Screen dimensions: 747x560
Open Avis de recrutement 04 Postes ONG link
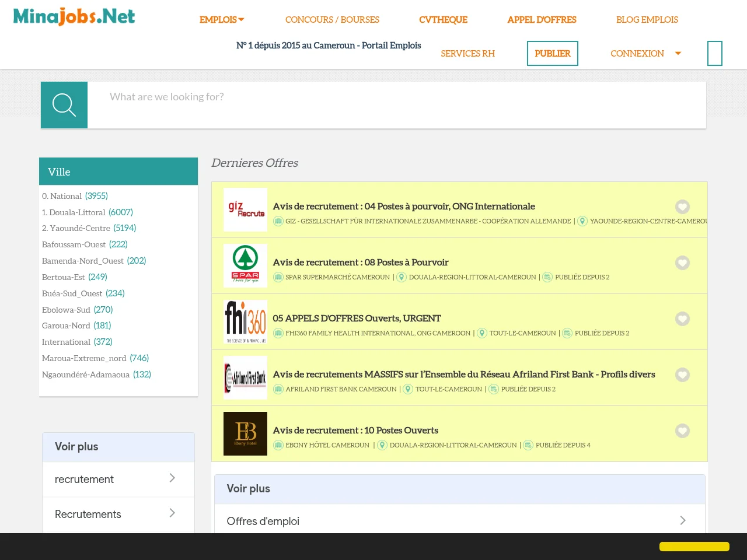point(404,206)
